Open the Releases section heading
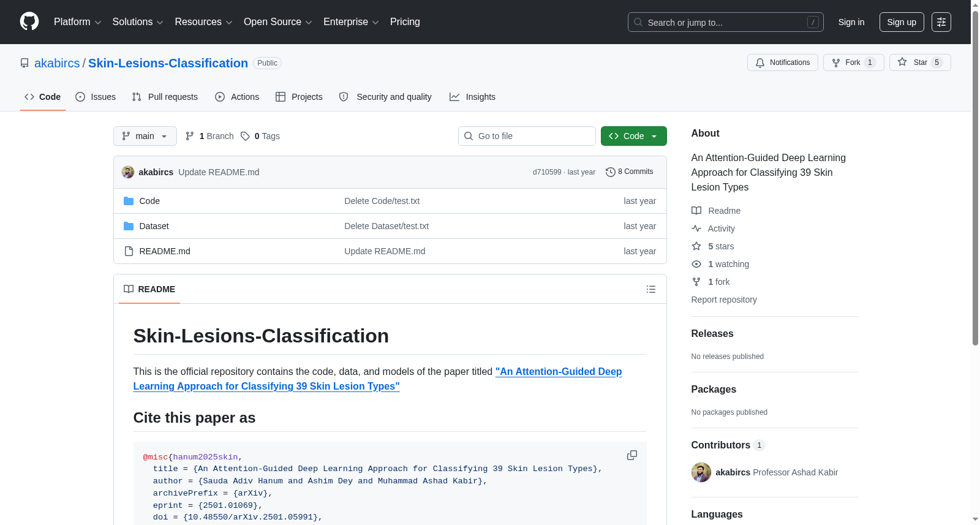Screen dimensions: 980x525 tap(712, 334)
